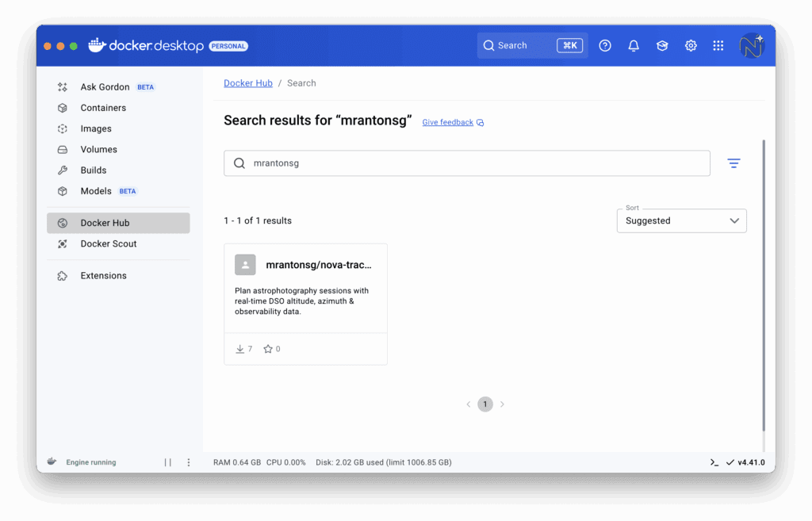Click the mrantonsg search input field

(466, 163)
